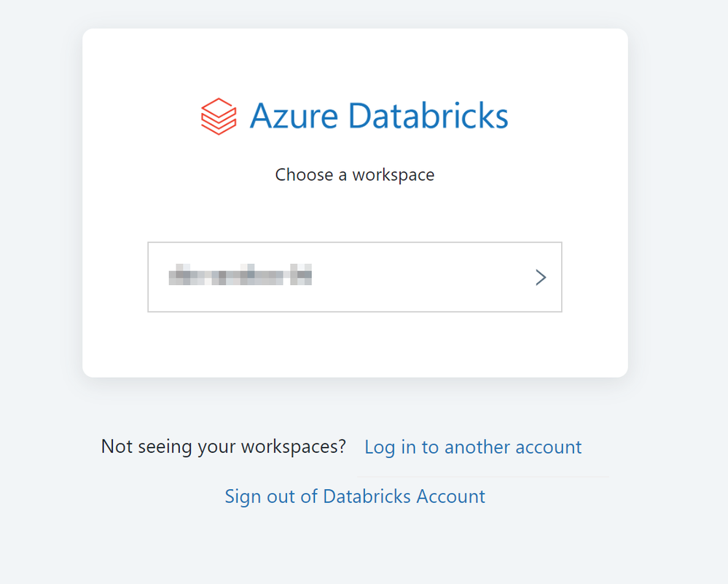Screen dimensions: 728x584
Task: Click the thin divider line between links
Action: (482, 477)
